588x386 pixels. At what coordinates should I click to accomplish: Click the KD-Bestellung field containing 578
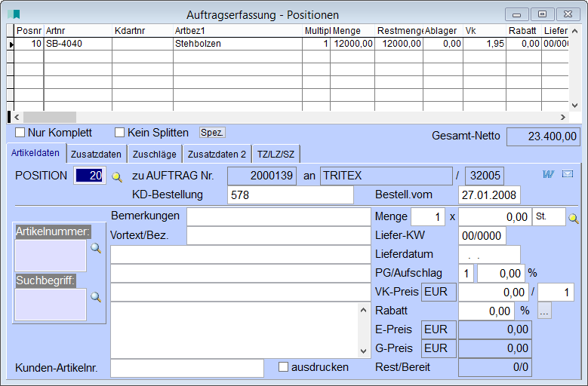click(291, 195)
